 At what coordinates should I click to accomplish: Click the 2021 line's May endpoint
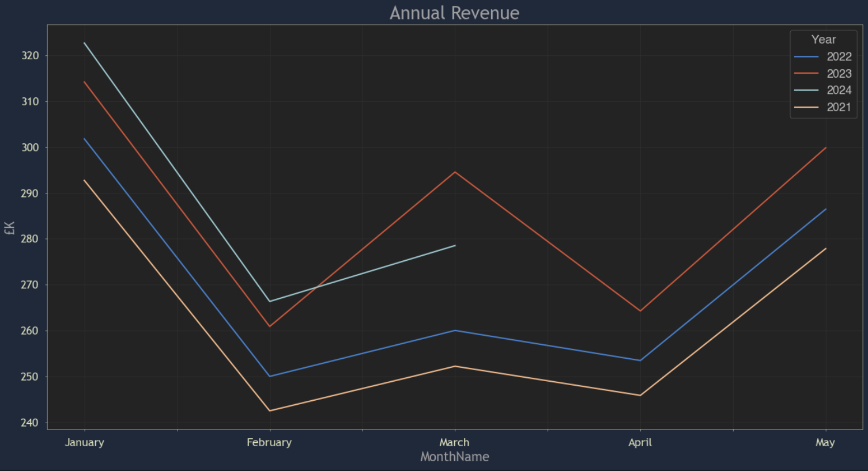tap(825, 249)
